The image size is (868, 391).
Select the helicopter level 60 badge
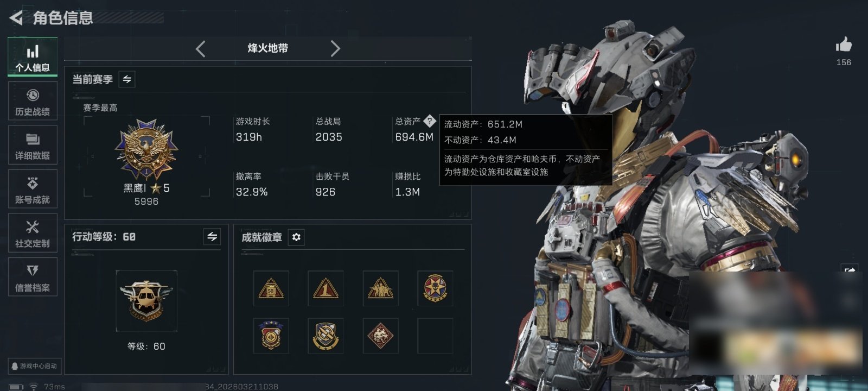[146, 301]
